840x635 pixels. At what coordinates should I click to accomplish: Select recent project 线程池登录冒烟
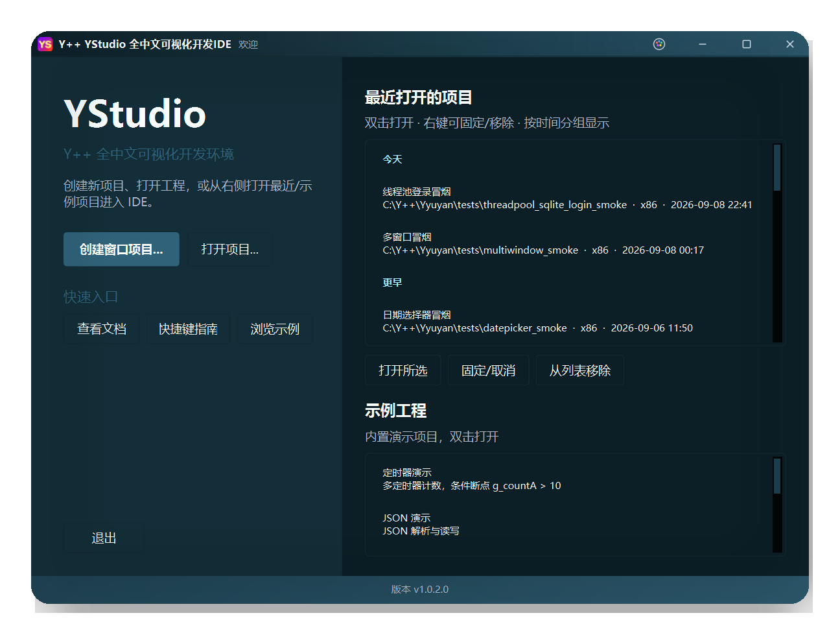[x=417, y=192]
